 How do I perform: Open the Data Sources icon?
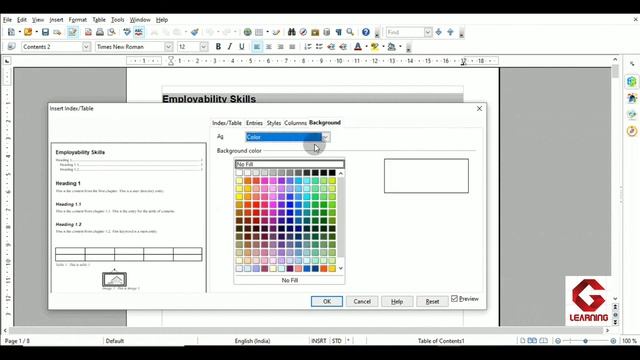327,32
